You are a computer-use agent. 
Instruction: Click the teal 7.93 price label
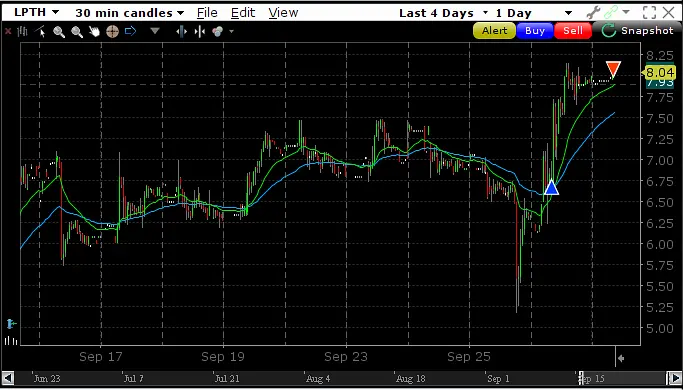(660, 83)
